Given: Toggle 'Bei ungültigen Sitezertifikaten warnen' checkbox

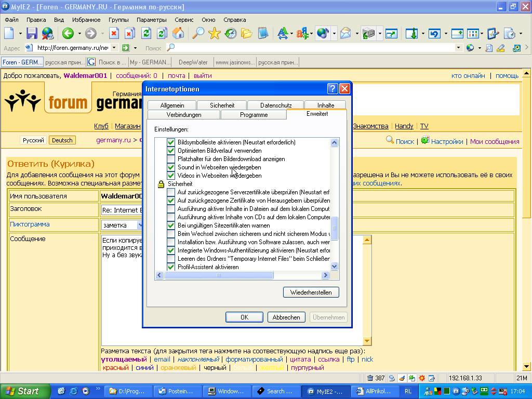Looking at the screenshot, I should tap(171, 225).
